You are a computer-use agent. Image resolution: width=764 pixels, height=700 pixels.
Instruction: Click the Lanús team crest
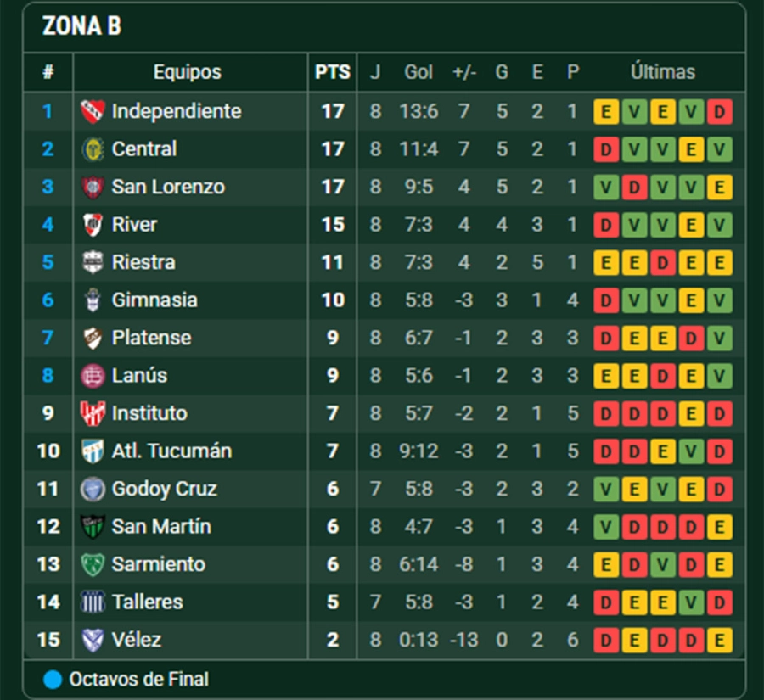pos(92,376)
